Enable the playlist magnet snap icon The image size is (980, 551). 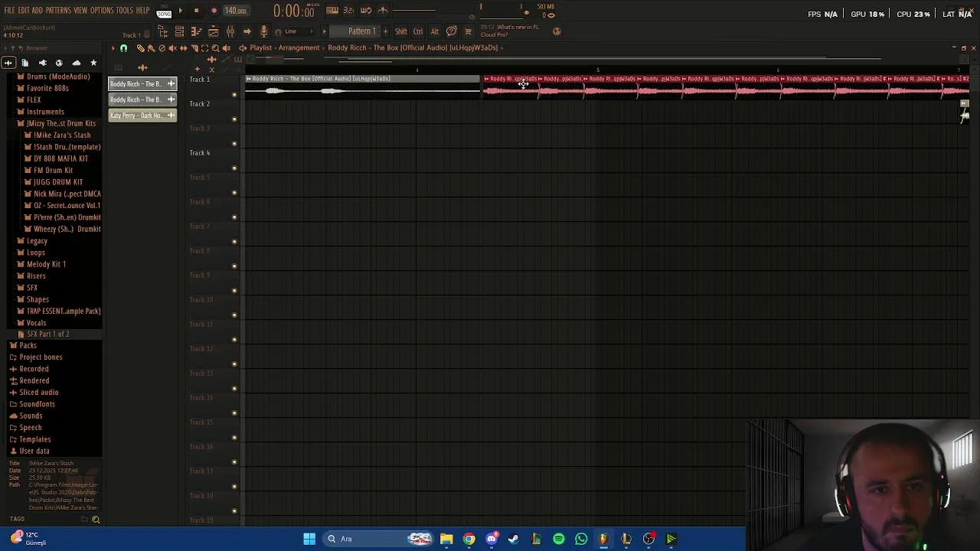click(x=123, y=48)
